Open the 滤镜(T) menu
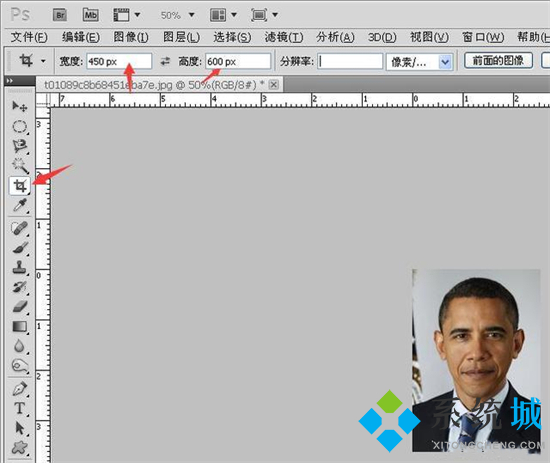Viewport: 550px width, 463px height. pos(284,37)
